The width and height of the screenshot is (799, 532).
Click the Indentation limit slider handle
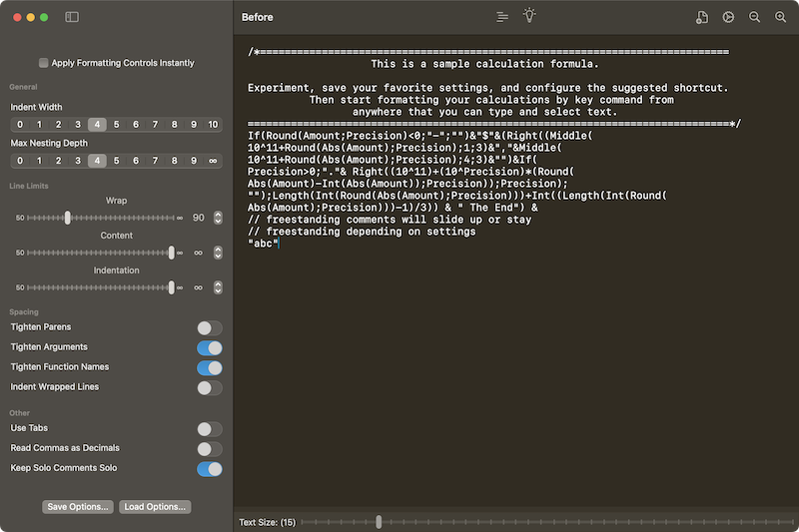point(171,287)
